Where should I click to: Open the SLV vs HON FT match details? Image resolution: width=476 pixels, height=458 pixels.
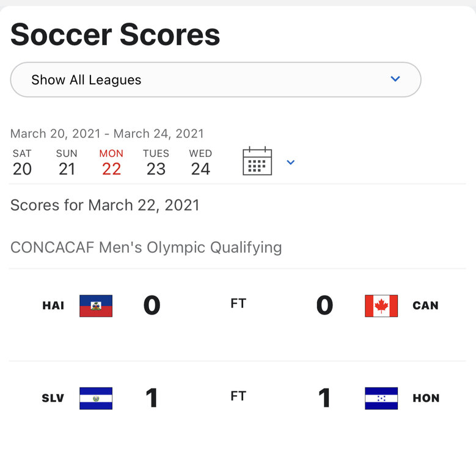click(x=238, y=396)
